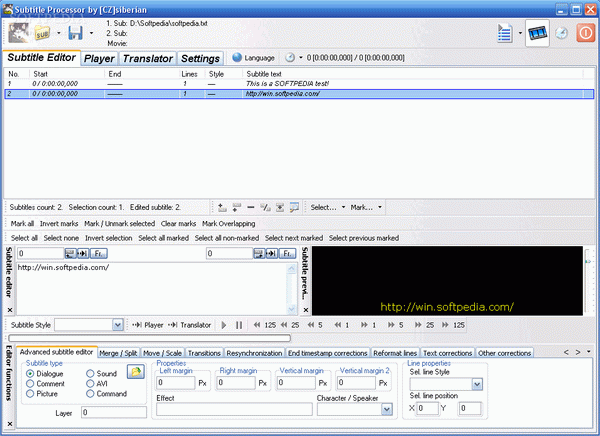Click Select next marked
Image resolution: width=600 pixels, height=436 pixels.
pyautogui.click(x=294, y=238)
